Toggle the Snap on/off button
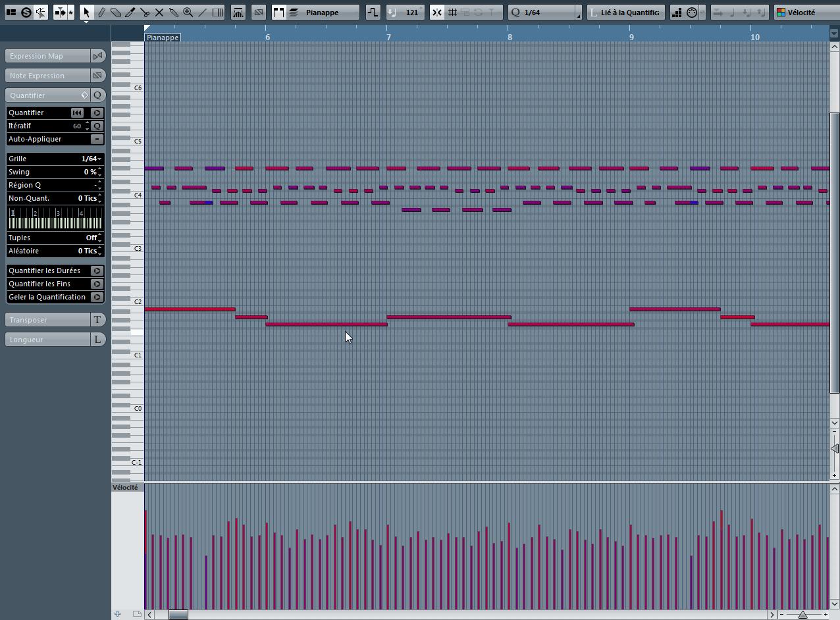The height and width of the screenshot is (620, 840). (437, 12)
